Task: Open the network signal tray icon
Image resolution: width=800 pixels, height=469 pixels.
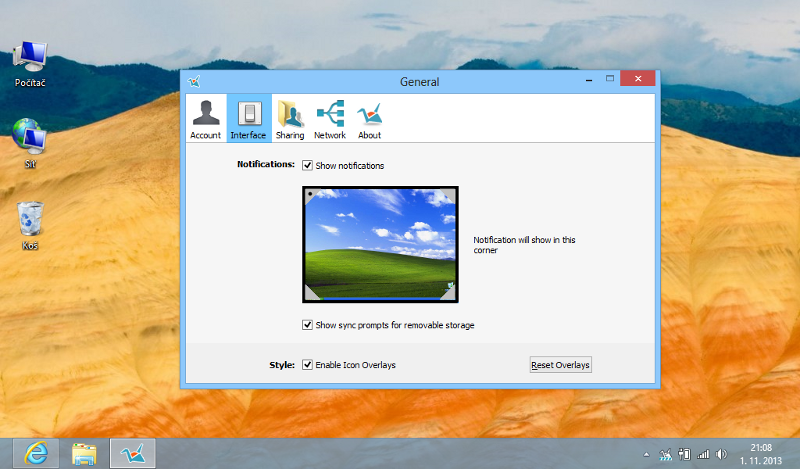Action: pos(703,454)
